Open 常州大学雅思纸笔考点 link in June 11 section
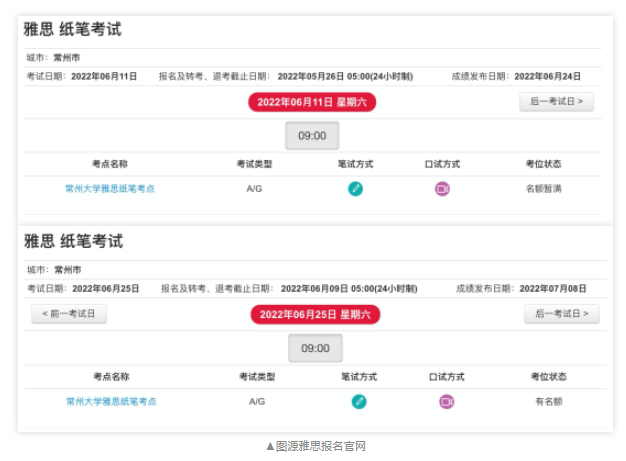Viewport: 626px width, 461px height. [110, 189]
